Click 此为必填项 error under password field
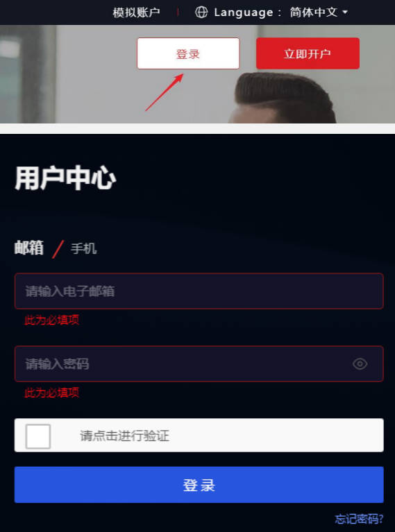395x532 pixels. 52,393
